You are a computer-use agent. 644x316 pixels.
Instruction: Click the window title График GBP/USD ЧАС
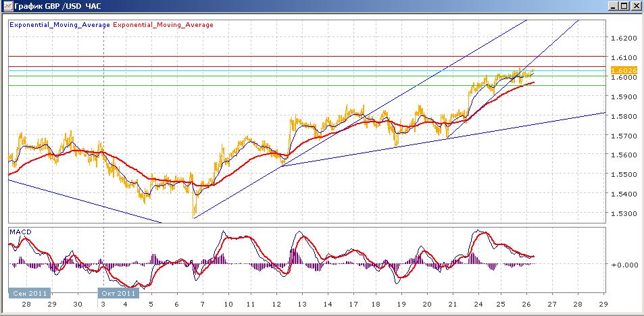point(57,6)
